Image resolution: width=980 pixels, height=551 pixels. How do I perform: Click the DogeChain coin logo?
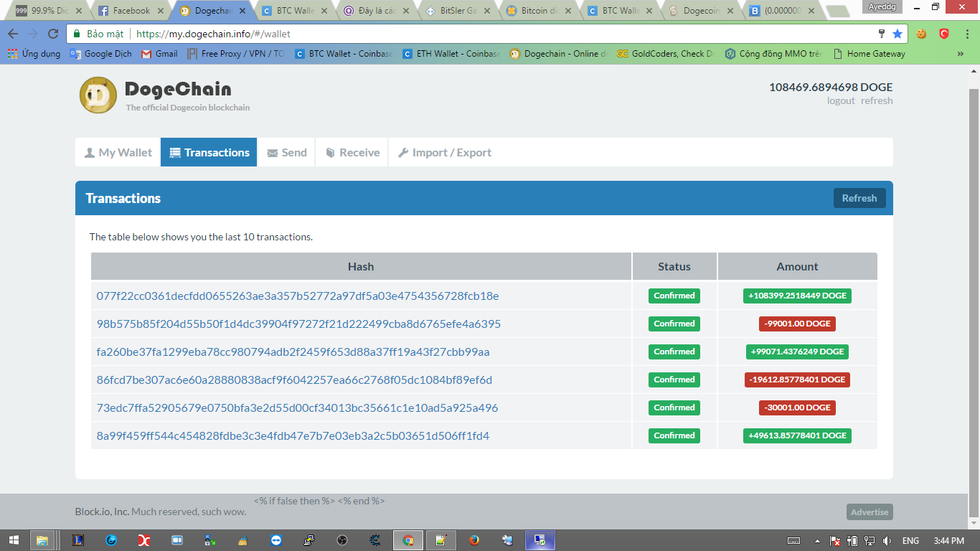pos(98,95)
